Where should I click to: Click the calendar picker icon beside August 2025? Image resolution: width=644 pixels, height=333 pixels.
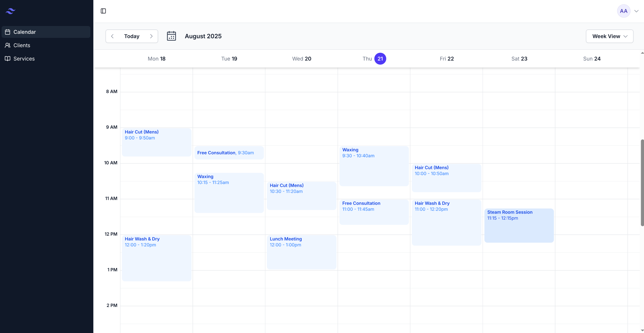[x=171, y=36]
